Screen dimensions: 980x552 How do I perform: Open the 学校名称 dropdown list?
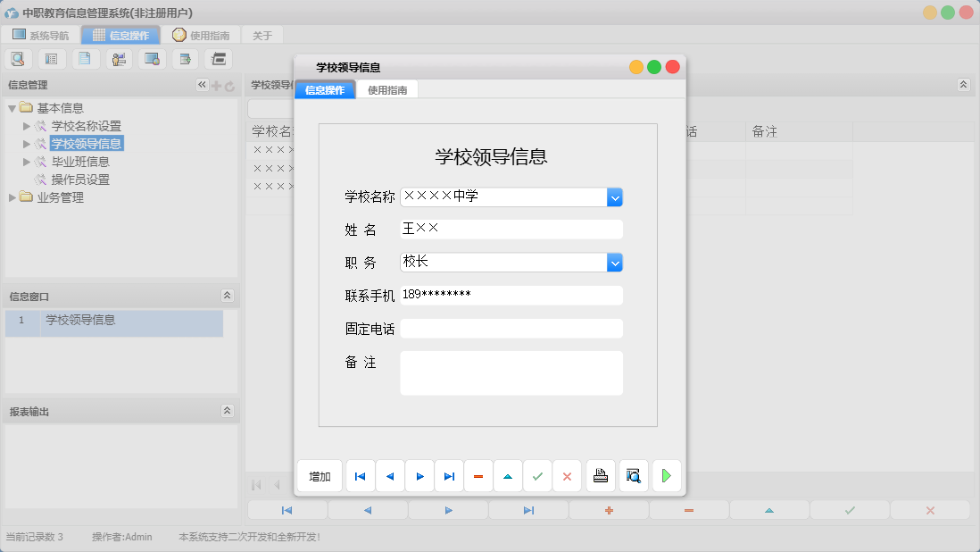pos(615,197)
